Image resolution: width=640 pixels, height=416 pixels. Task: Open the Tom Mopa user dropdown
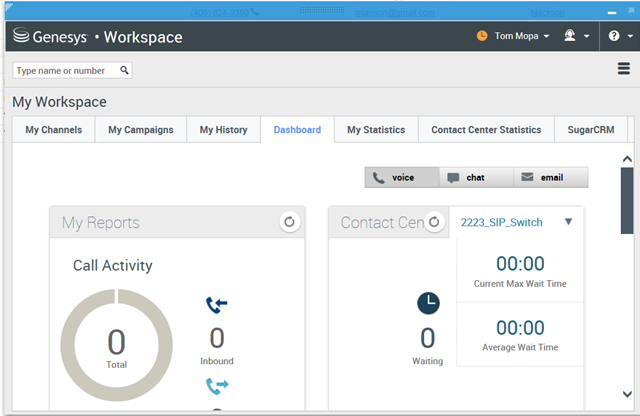pos(521,37)
